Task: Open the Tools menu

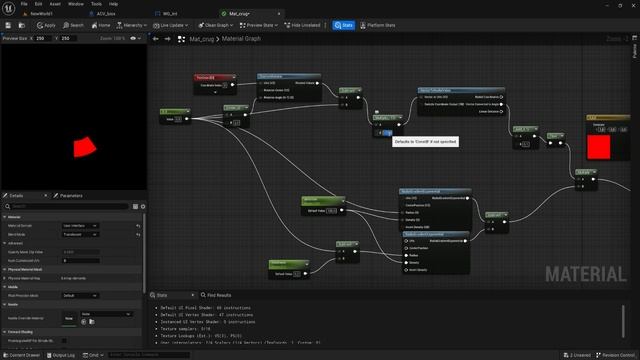Action: (x=96, y=4)
